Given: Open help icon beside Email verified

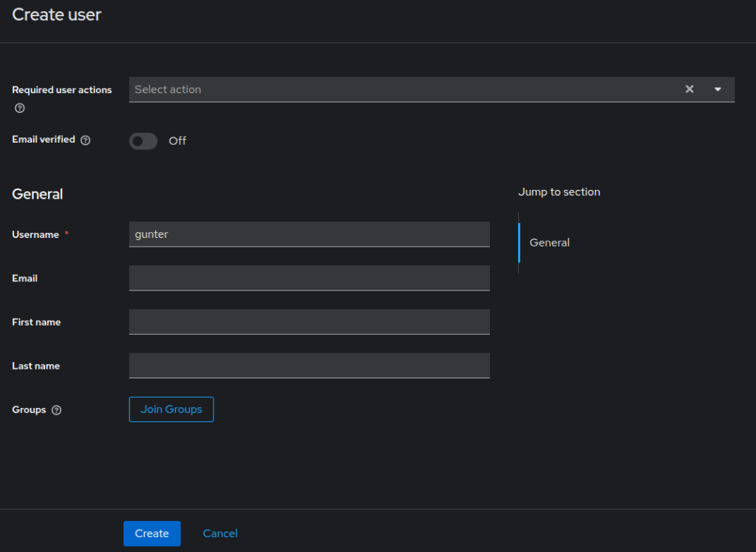Looking at the screenshot, I should pos(85,140).
